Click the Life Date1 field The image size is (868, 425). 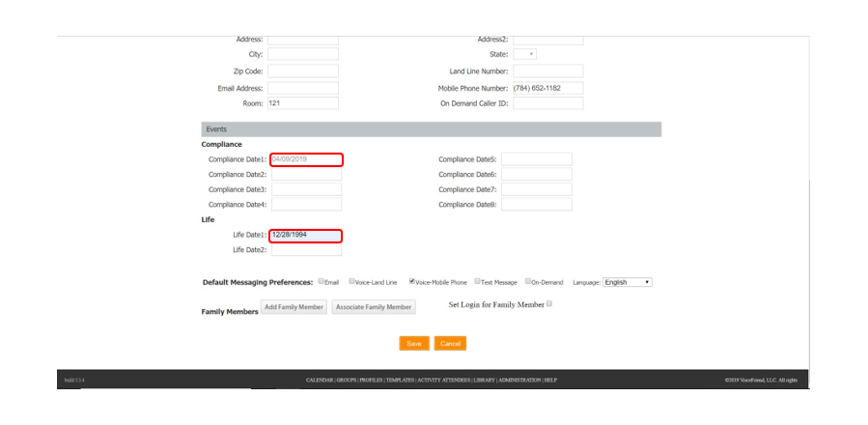coord(306,236)
